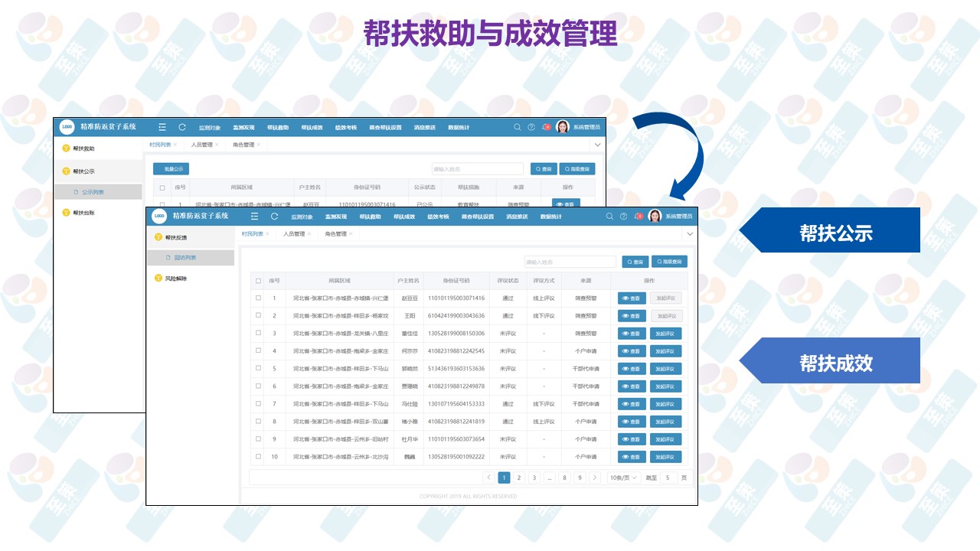Expand the tabs chevron at front window right

[689, 233]
